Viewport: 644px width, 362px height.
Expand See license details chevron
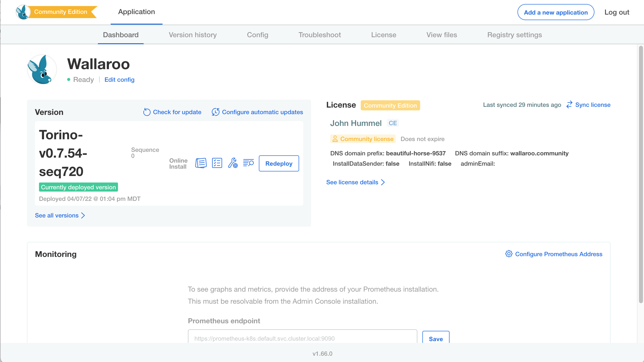383,182
